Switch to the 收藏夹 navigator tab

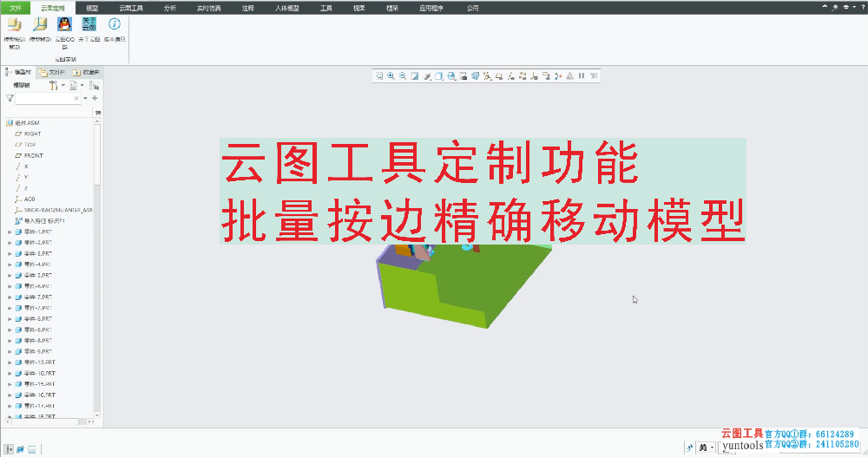click(x=86, y=73)
